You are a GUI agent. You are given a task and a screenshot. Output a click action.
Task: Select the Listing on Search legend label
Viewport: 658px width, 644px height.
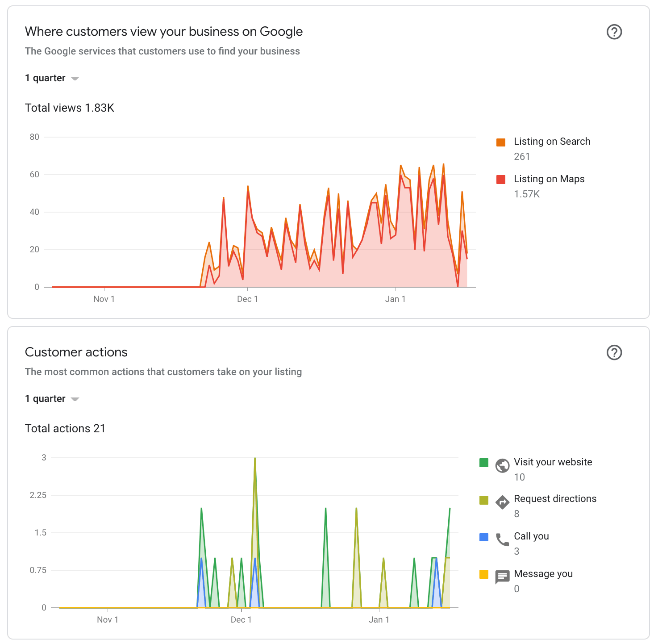point(552,141)
